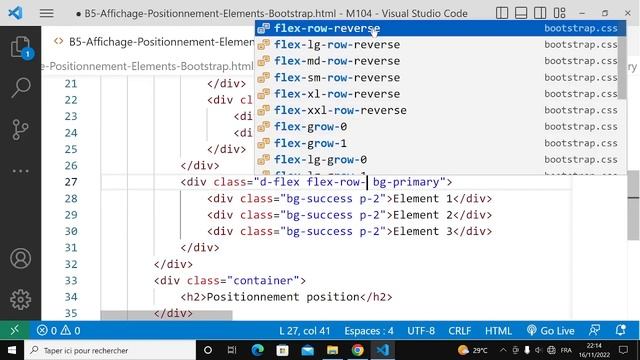Open Customize Layout icon

(x=560, y=13)
